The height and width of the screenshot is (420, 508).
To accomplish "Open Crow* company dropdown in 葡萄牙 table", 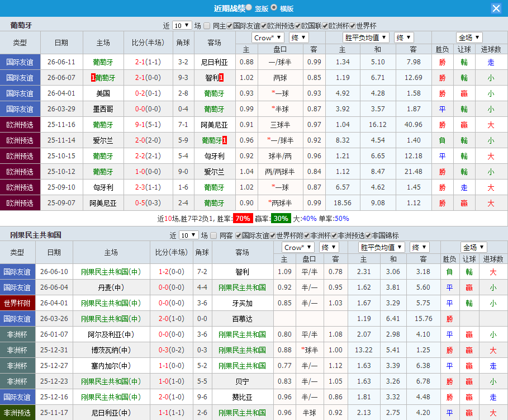I will (x=268, y=37).
